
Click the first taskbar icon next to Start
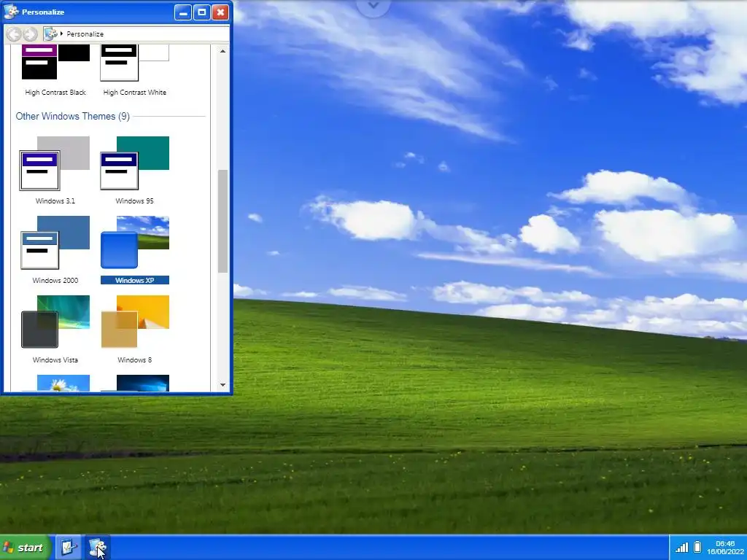pos(68,548)
